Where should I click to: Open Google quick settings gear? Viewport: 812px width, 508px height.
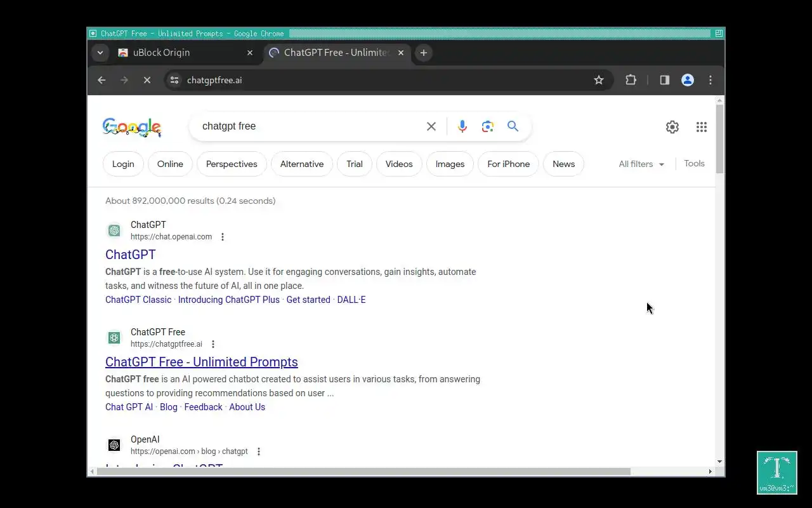click(672, 127)
